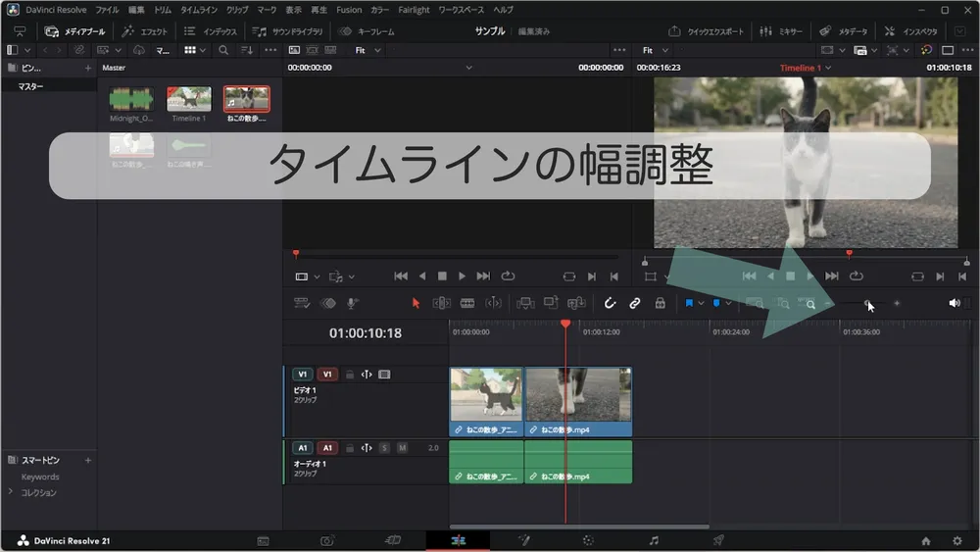
Task: Toggle Linked Selection chain icon
Action: 634,303
